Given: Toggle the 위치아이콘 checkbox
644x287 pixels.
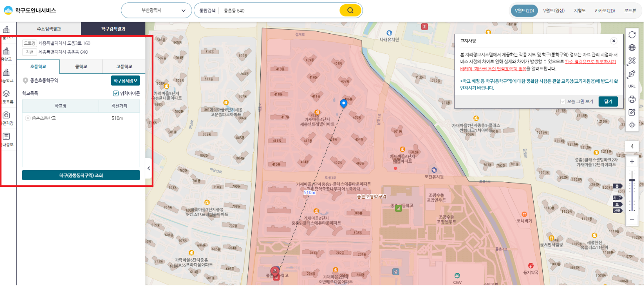Looking at the screenshot, I should (x=115, y=93).
